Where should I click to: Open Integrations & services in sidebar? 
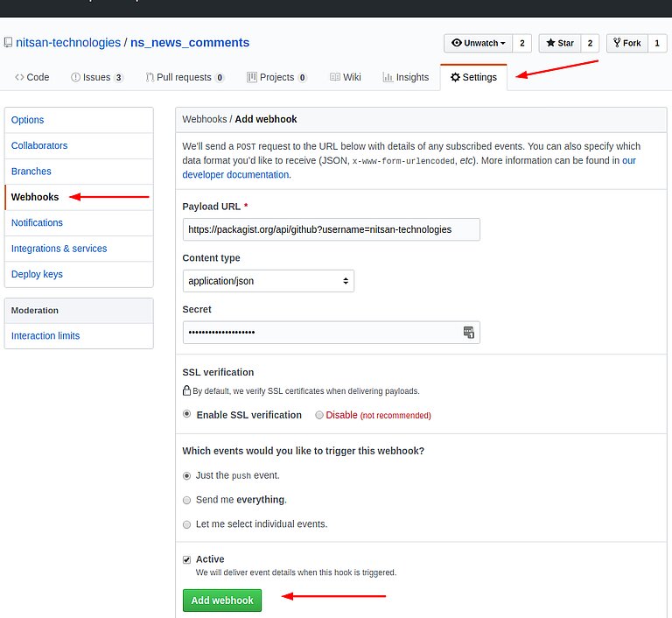[x=79, y=249]
